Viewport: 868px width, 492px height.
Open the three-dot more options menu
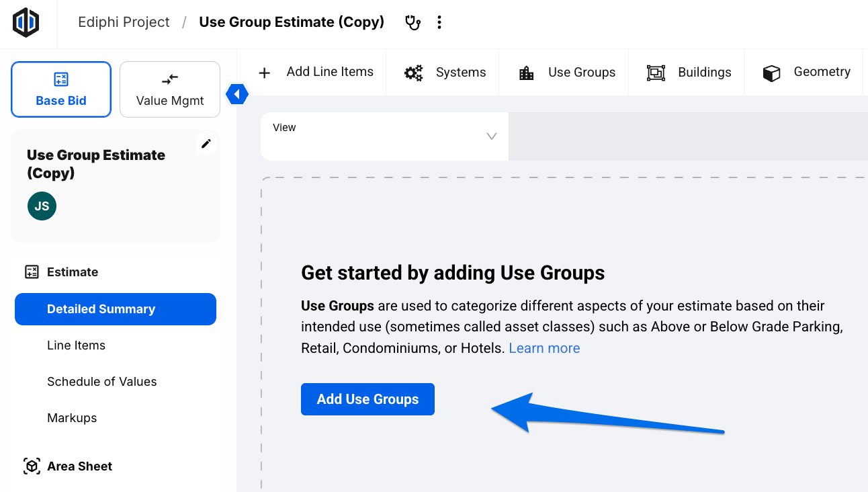[x=439, y=22]
